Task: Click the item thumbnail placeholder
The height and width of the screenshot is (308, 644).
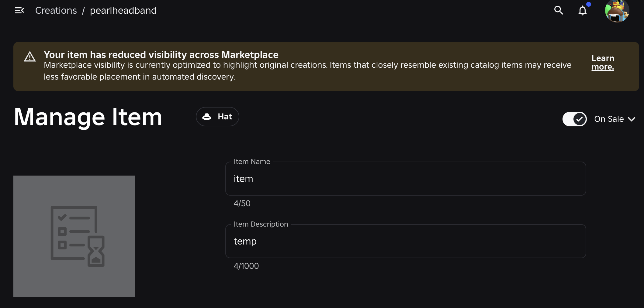Action: (74, 236)
